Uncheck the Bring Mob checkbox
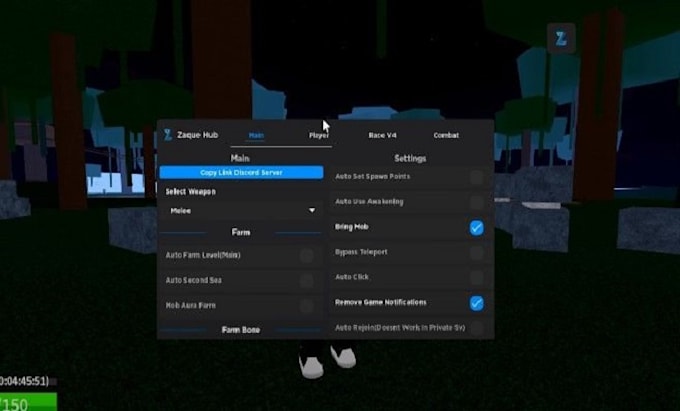The width and height of the screenshot is (680, 411). pos(476,228)
